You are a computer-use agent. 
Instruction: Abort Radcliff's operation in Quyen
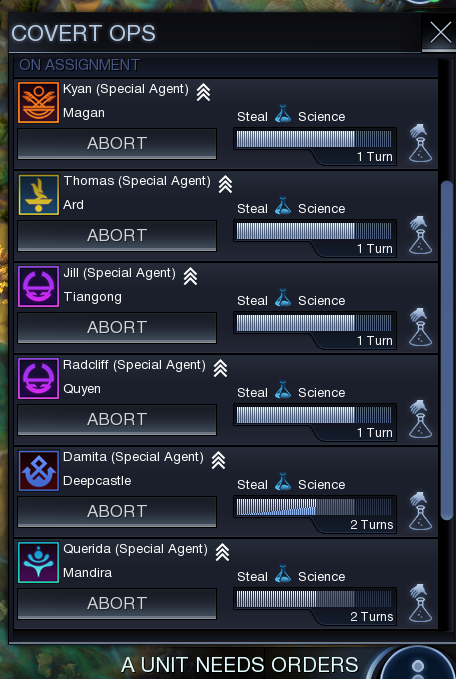point(117,420)
